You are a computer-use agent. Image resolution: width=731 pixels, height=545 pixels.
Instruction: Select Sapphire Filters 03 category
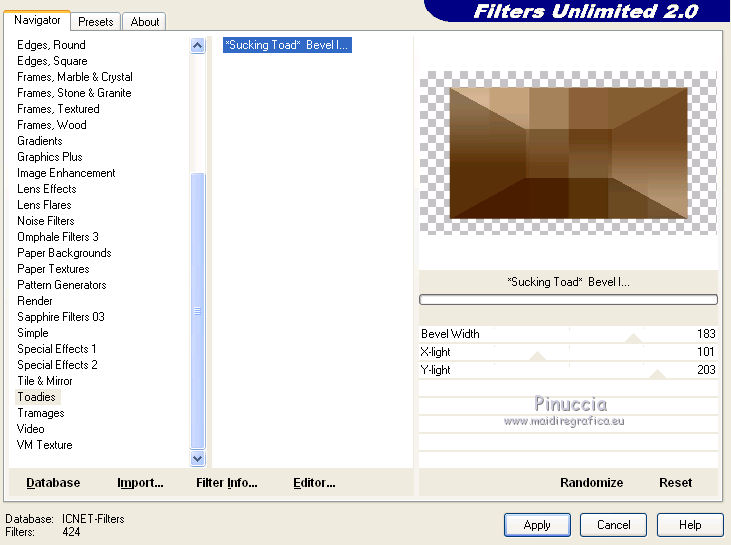[x=61, y=317]
